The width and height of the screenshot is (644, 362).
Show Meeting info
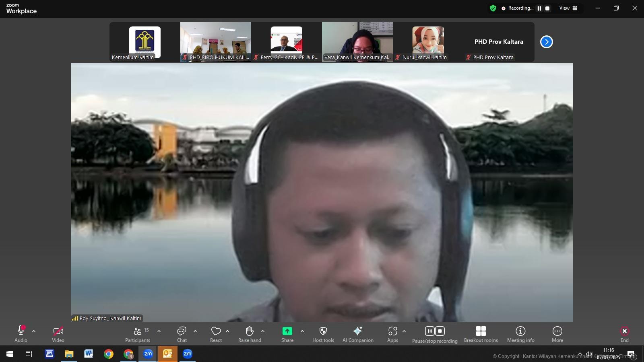(521, 334)
